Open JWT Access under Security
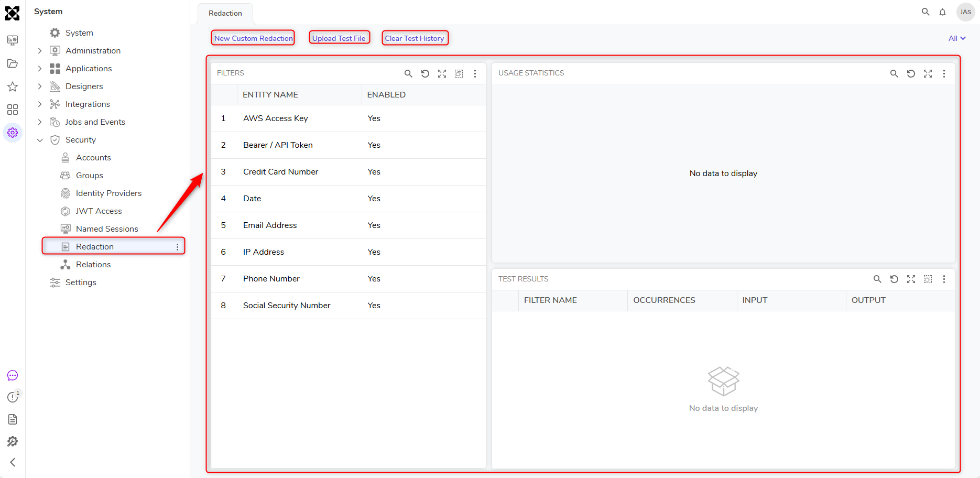Viewport: 980px width, 478px height. (99, 211)
